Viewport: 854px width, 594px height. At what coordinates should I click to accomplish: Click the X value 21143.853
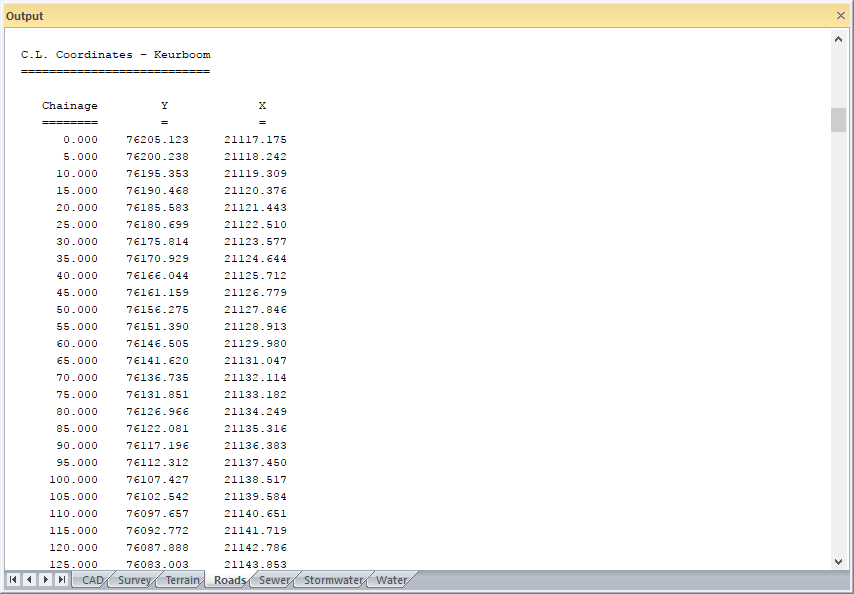click(255, 565)
